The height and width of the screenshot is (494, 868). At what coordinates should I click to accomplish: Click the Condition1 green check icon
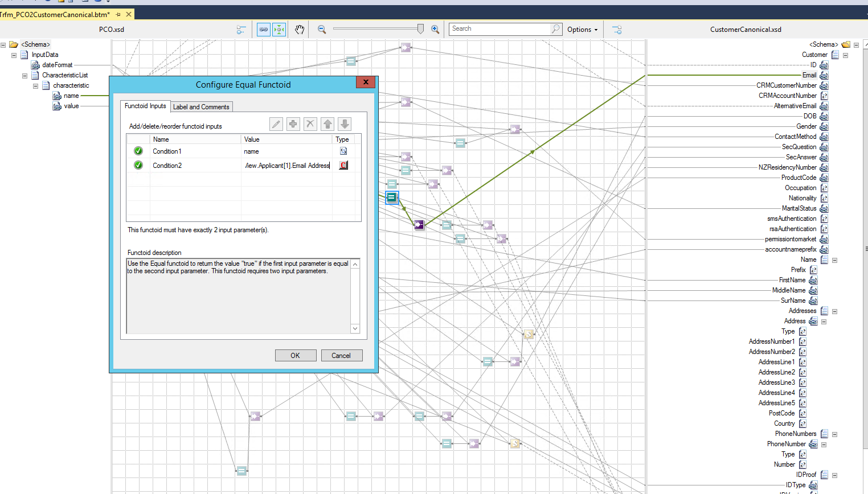138,151
